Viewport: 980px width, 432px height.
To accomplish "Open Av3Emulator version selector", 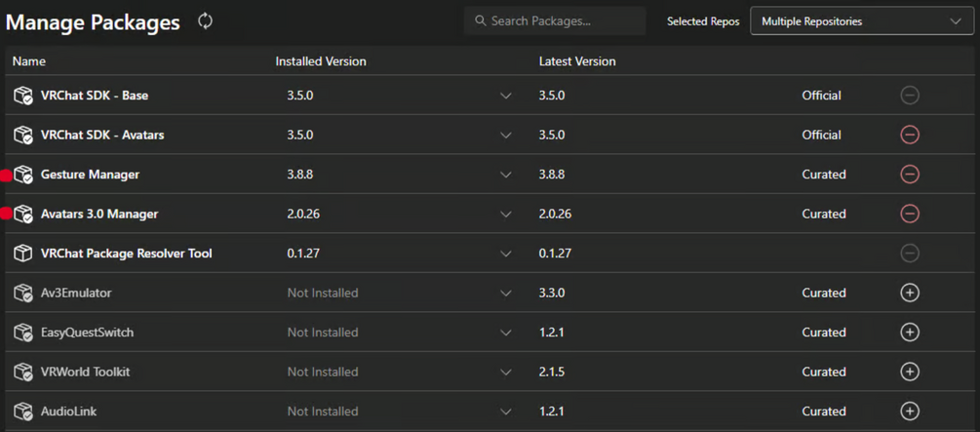I will (505, 293).
